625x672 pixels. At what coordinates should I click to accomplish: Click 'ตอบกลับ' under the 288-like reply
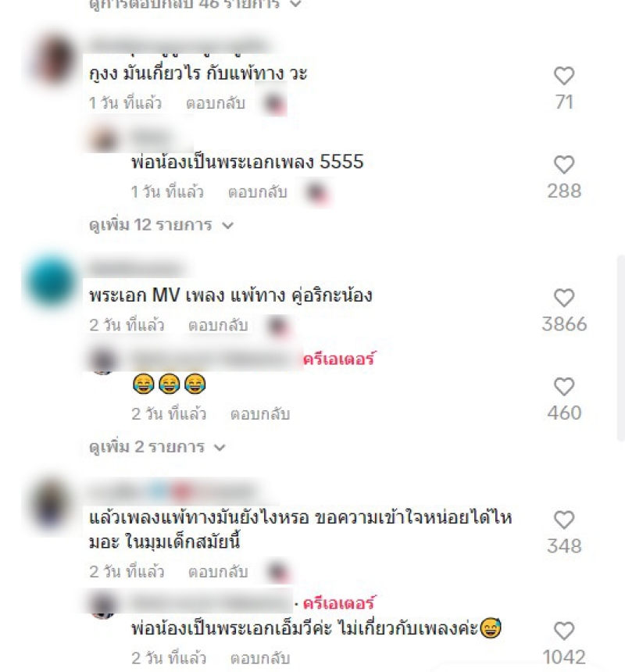point(258,192)
